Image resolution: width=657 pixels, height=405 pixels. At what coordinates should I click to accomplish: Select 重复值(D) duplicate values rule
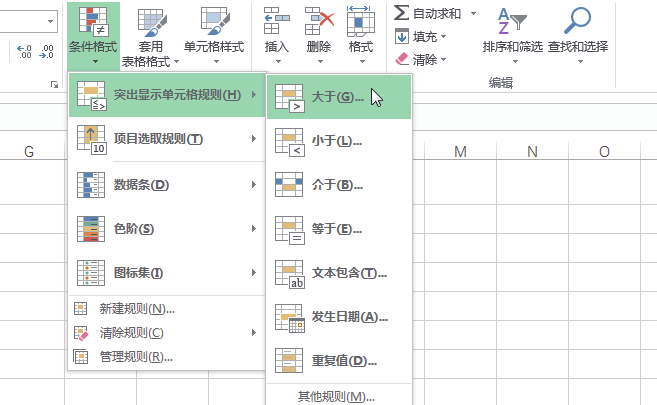[x=339, y=361]
